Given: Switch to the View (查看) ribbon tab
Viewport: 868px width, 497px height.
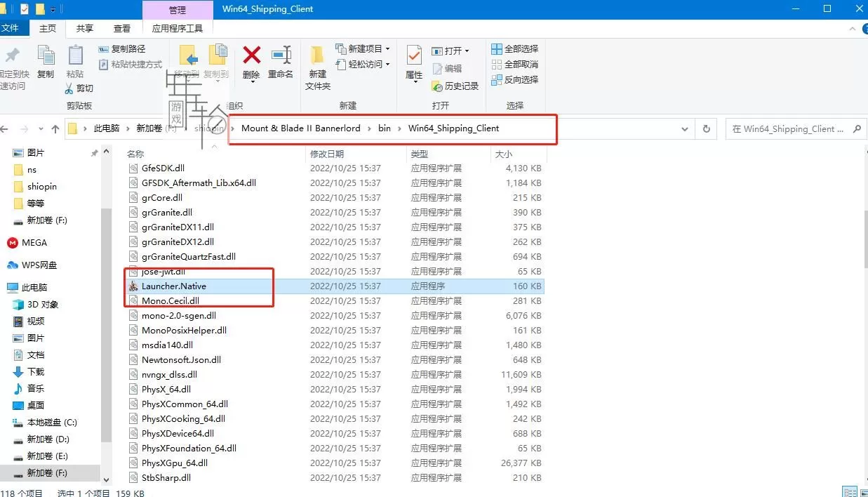Looking at the screenshot, I should pos(122,29).
